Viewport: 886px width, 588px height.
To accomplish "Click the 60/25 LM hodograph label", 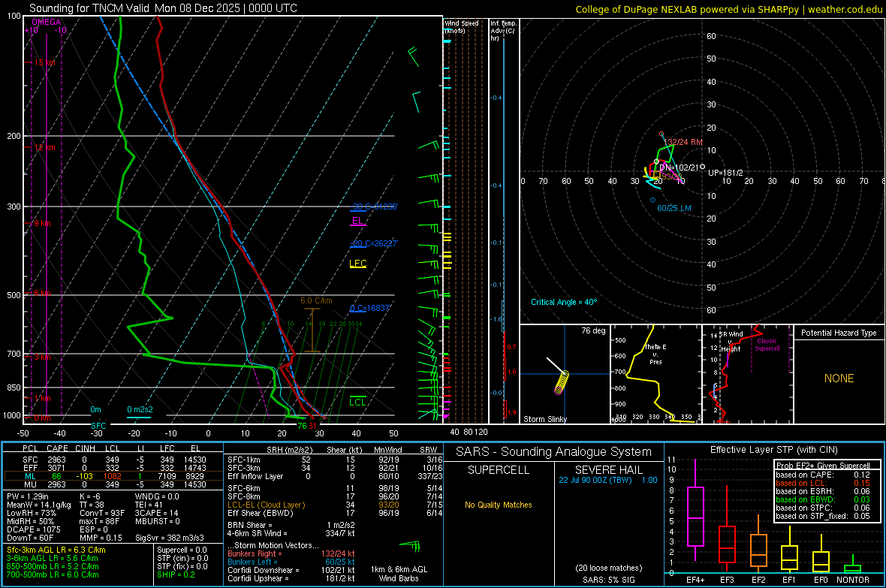I will (674, 208).
